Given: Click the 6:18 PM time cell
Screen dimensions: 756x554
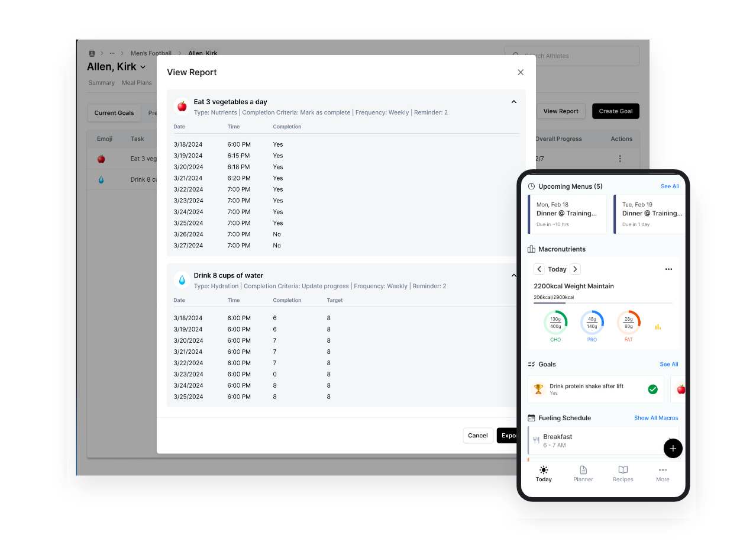Looking at the screenshot, I should tap(238, 167).
